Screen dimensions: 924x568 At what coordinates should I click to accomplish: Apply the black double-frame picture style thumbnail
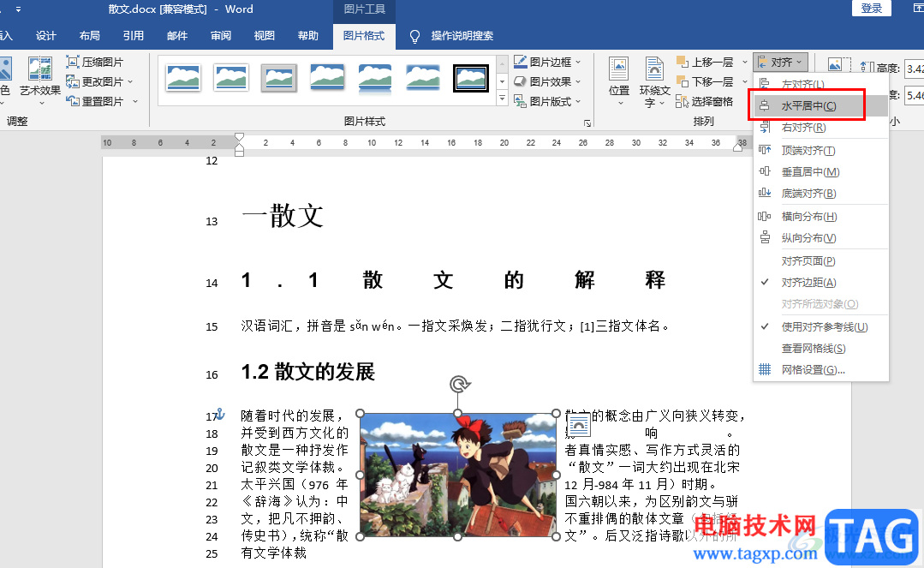pyautogui.click(x=470, y=78)
